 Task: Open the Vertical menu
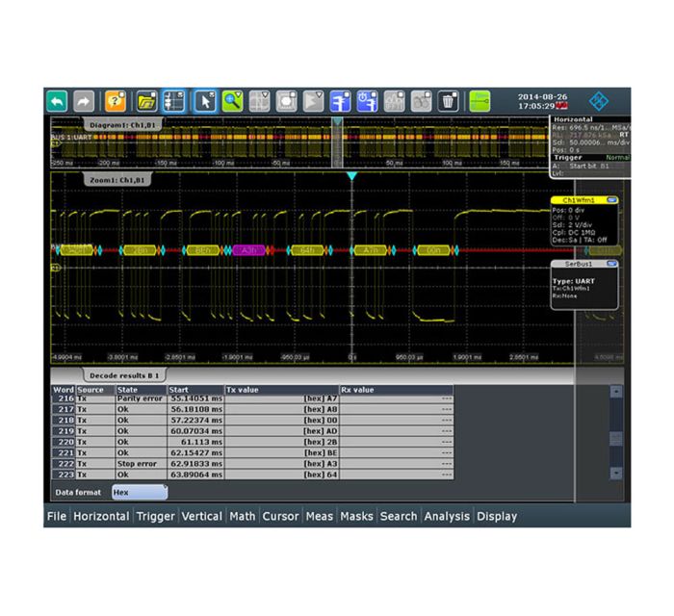[x=201, y=516]
